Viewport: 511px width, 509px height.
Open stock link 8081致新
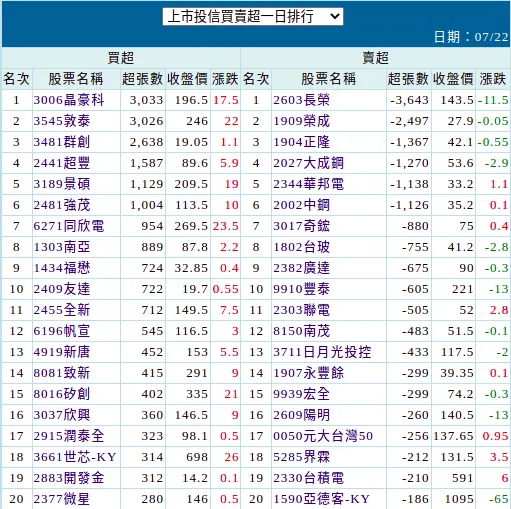(62, 373)
